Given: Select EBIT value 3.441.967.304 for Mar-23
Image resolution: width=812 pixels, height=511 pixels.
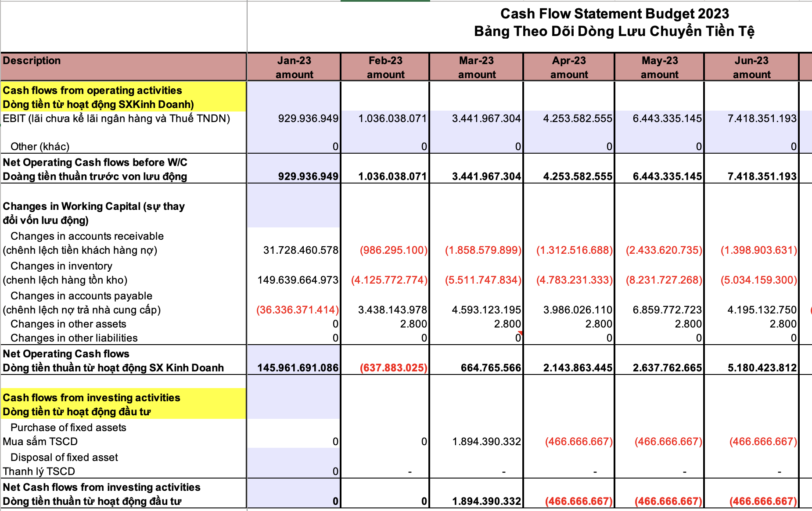Looking at the screenshot, I should click(x=486, y=119).
